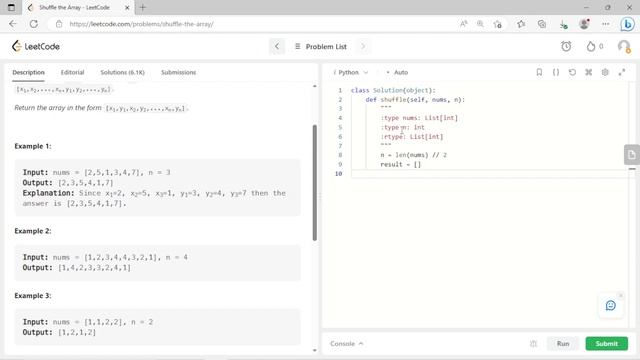
Task: Click the streak fire icon
Action: pyautogui.click(x=591, y=47)
